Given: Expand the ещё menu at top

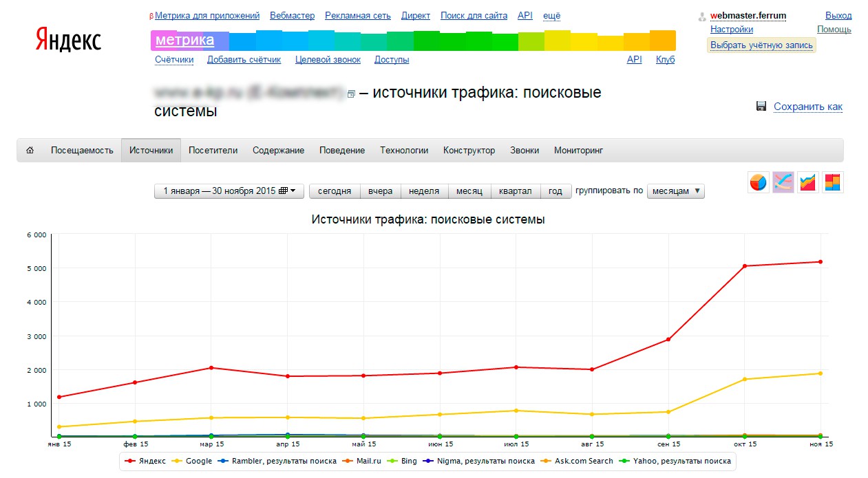Looking at the screenshot, I should pos(551,15).
